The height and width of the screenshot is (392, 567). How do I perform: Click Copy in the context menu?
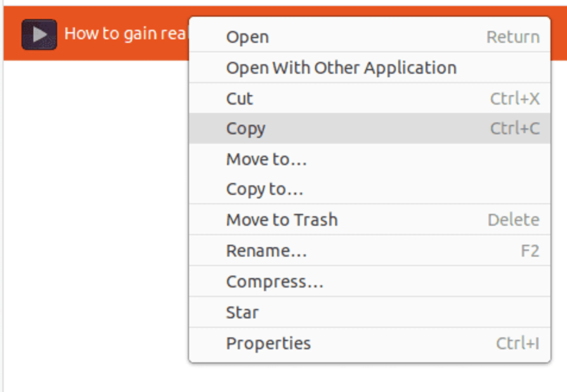(246, 129)
